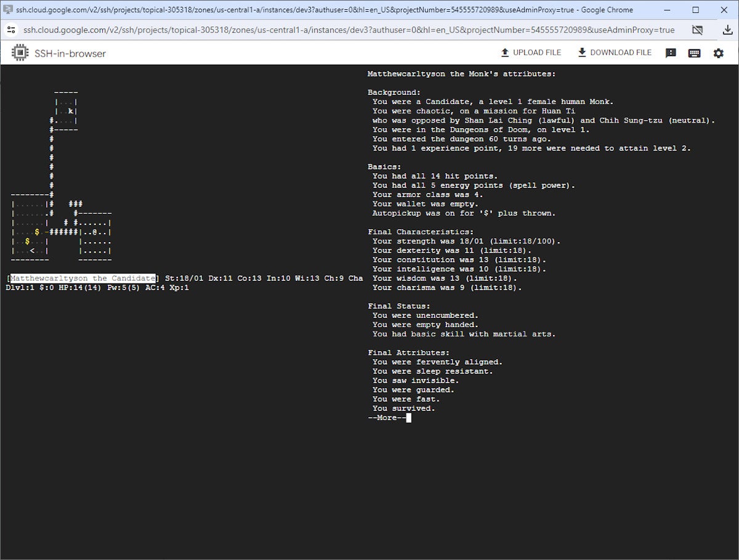The width and height of the screenshot is (739, 560).
Task: Click 'You were fast.' line
Action: click(x=406, y=399)
